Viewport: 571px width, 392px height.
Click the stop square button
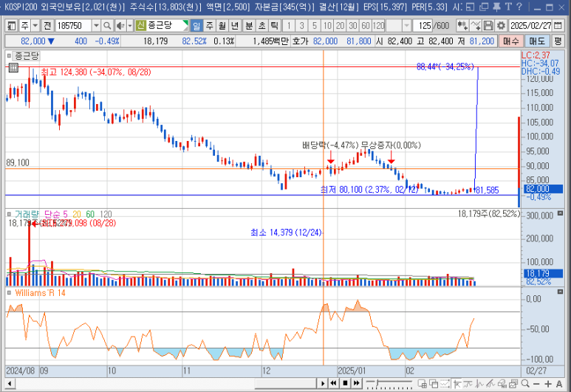coord(345,383)
